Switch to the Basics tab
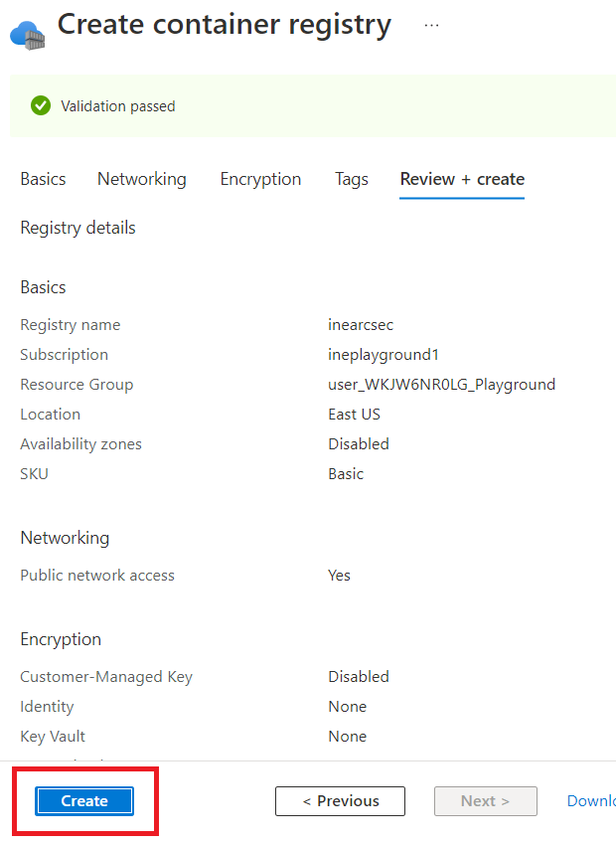This screenshot has height=844, width=616. tap(43, 179)
